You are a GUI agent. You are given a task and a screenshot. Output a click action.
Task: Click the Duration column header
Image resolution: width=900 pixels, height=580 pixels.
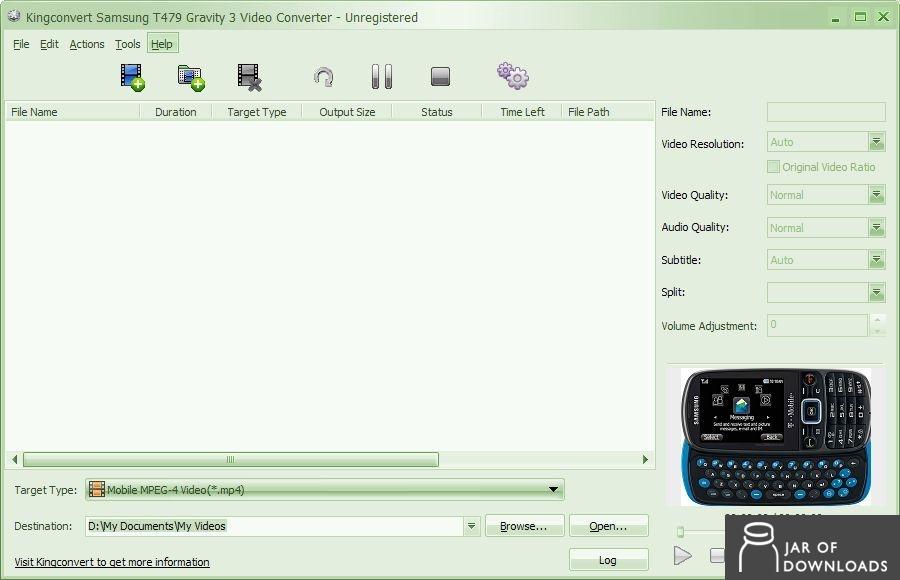176,112
